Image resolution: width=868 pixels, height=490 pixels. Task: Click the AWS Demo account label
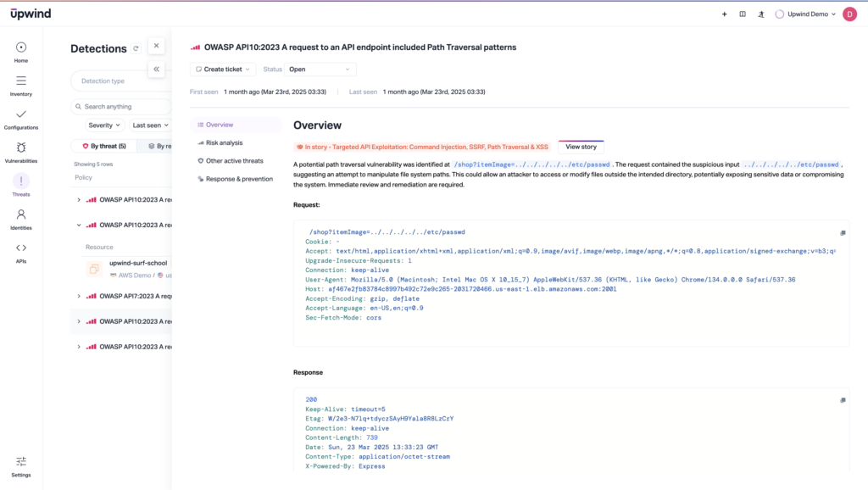135,276
